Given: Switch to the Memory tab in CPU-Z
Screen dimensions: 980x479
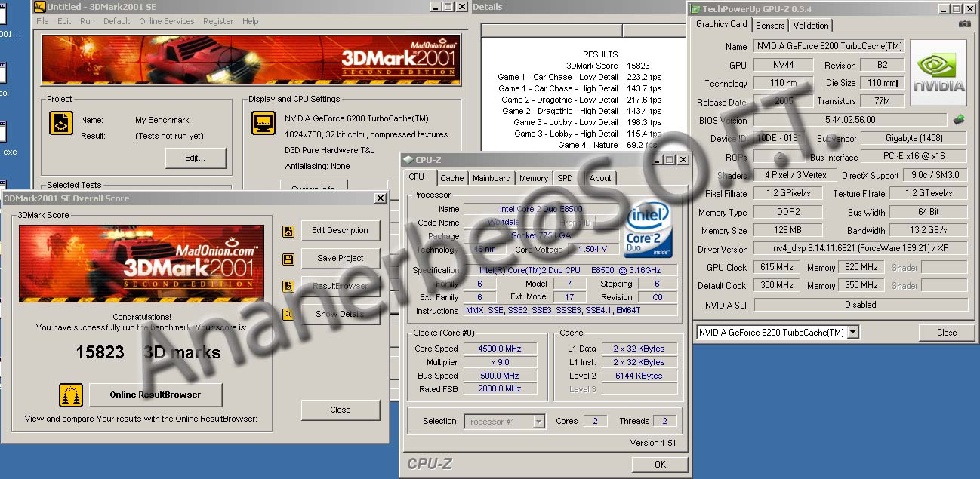Looking at the screenshot, I should tap(534, 178).
